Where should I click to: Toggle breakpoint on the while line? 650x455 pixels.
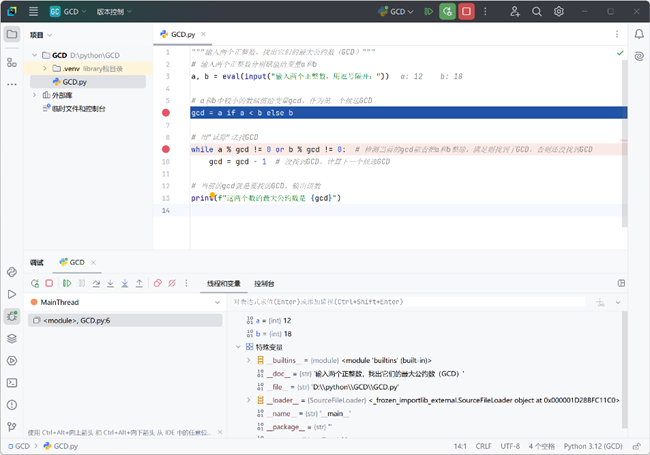(166, 149)
